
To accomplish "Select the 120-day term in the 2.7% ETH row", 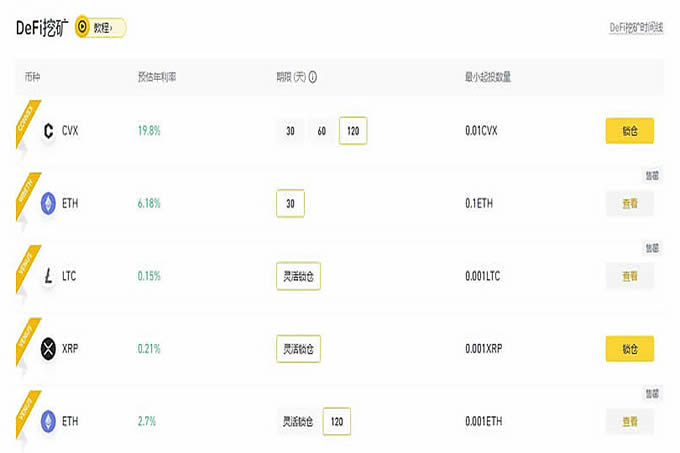I will pos(337,421).
